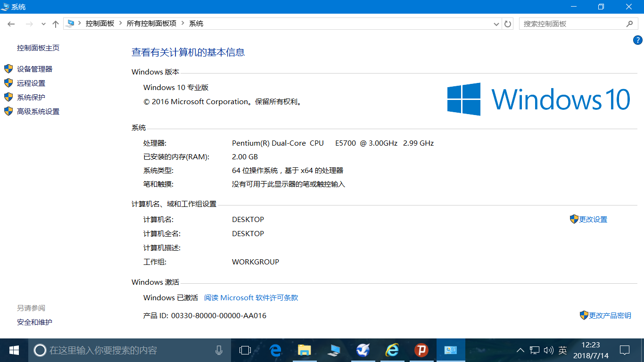Click shield icon beside 远程设置
This screenshot has width=644, height=362.
pos(8,83)
